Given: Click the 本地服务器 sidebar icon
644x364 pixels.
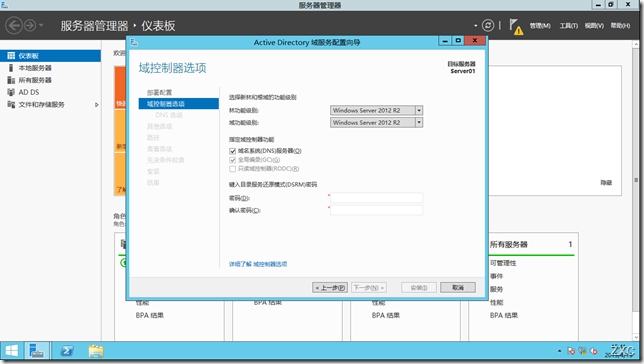Looking at the screenshot, I should tap(11, 68).
